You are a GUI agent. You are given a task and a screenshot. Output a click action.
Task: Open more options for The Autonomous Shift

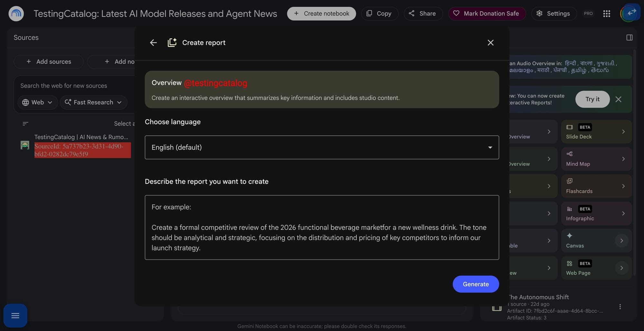point(620,307)
